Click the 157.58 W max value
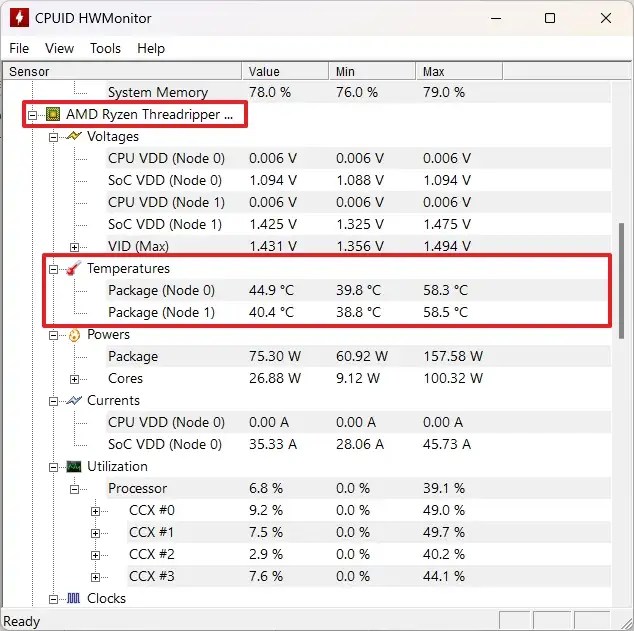Screen dimensions: 634x631 pyautogui.click(x=453, y=356)
